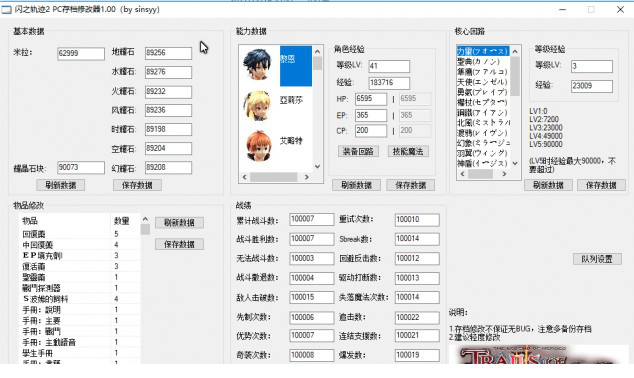634x378 pixels.
Task: Refresh data in the 基本数据 panel
Action: point(61,185)
